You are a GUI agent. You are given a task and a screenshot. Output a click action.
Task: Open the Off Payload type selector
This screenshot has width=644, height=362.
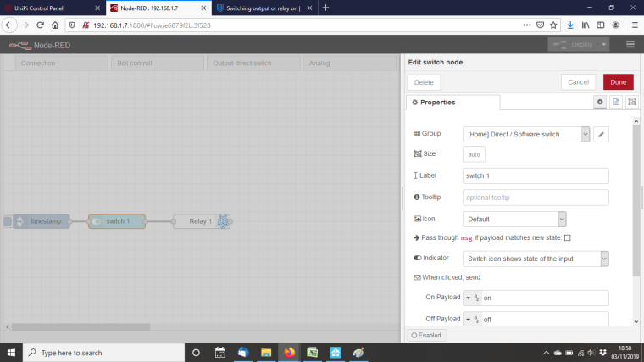coord(472,320)
